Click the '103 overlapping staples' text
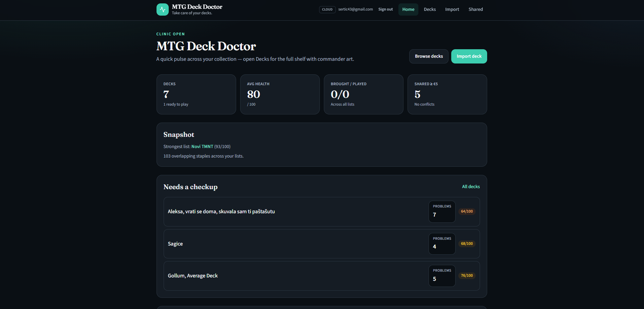Screen dimensions: 644x309 pyautogui.click(x=203, y=156)
